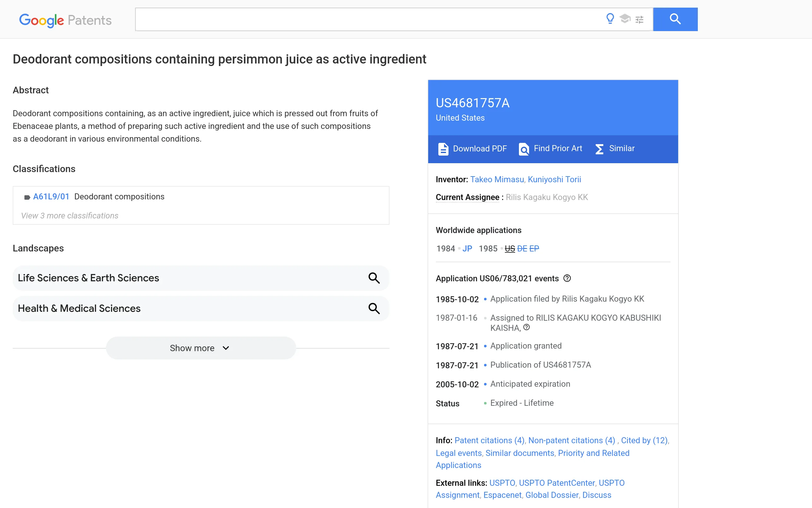Search Health & Medical Sciences landscape
This screenshot has width=812, height=508.
374,308
